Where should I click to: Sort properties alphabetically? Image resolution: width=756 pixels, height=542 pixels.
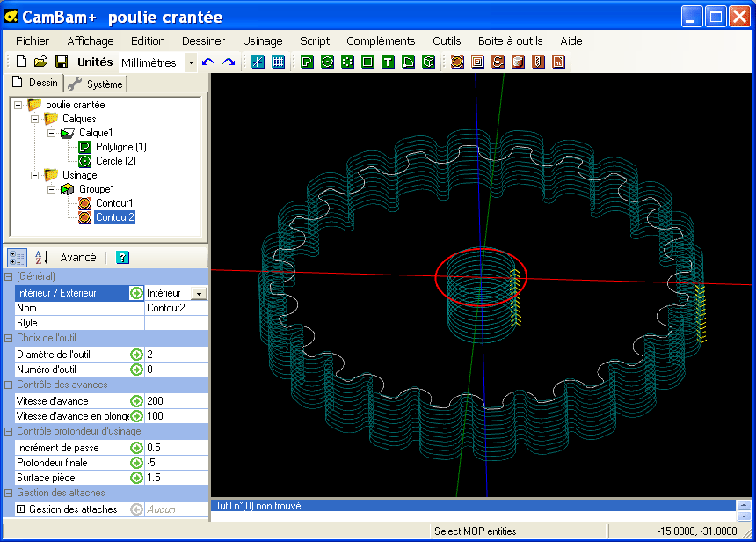[41, 257]
